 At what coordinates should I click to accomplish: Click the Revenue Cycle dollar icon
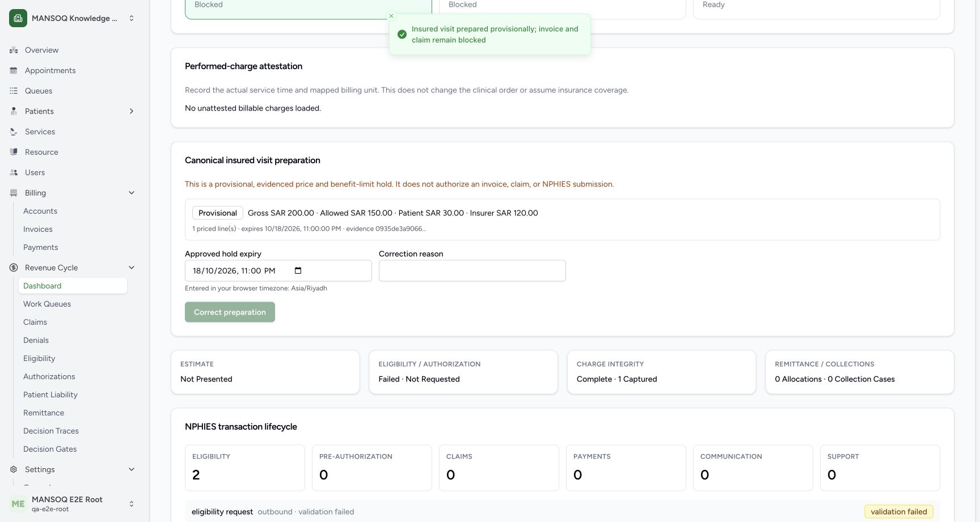coord(14,268)
